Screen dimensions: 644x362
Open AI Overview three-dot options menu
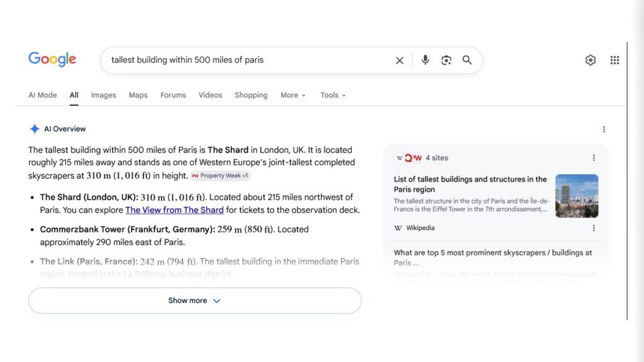point(604,129)
